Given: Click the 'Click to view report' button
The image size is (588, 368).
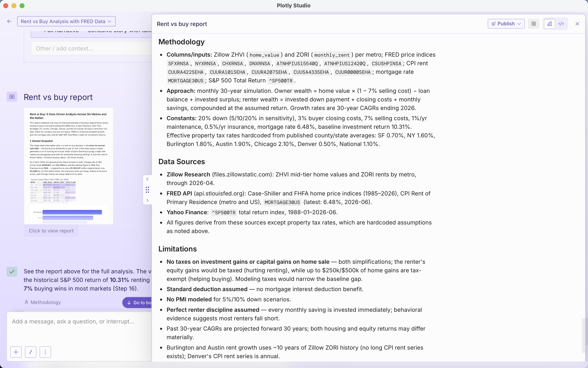Looking at the screenshot, I should [51, 231].
